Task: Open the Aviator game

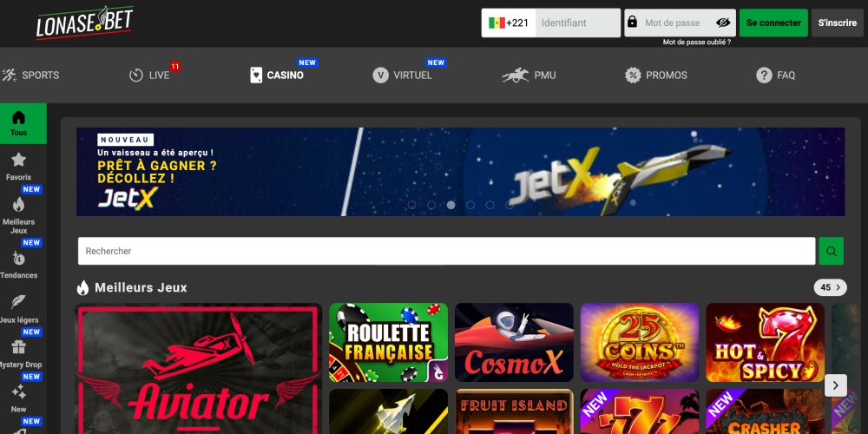Action: point(198,369)
